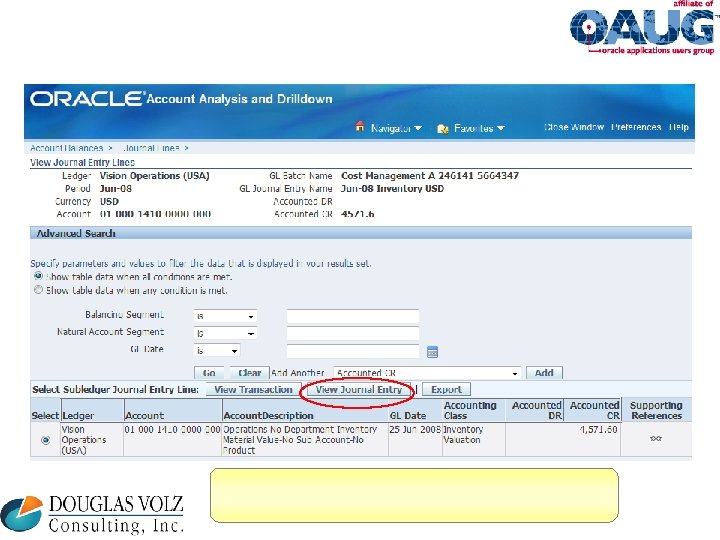
Task: Click the Supporting References column header
Action: [x=656, y=411]
